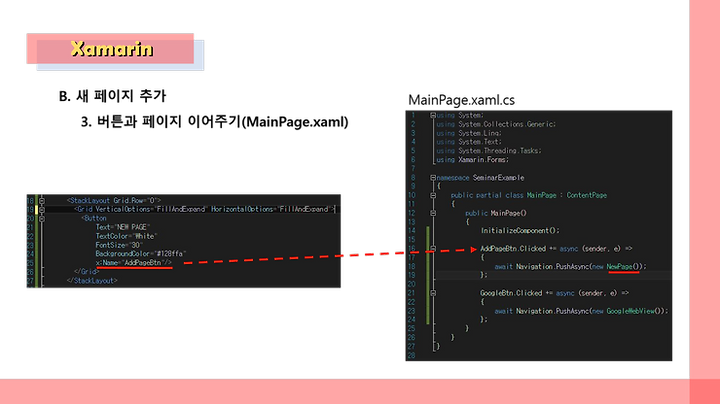Screen dimensions: 720x404
Task: Collapse the MainPage class definition
Action: tap(433, 196)
